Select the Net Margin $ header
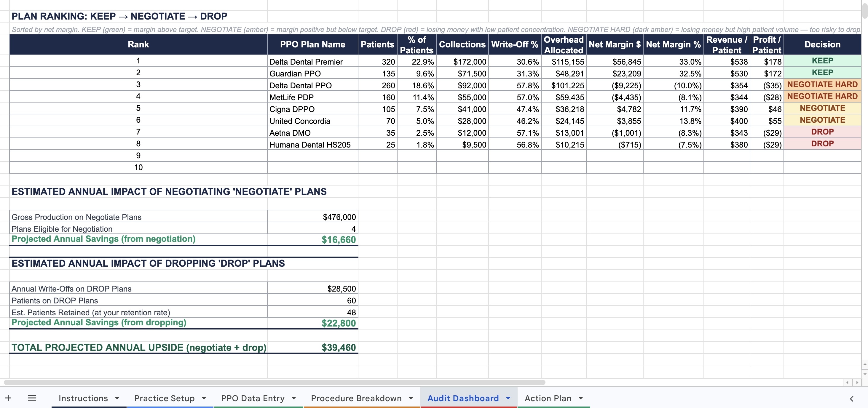 (x=615, y=44)
